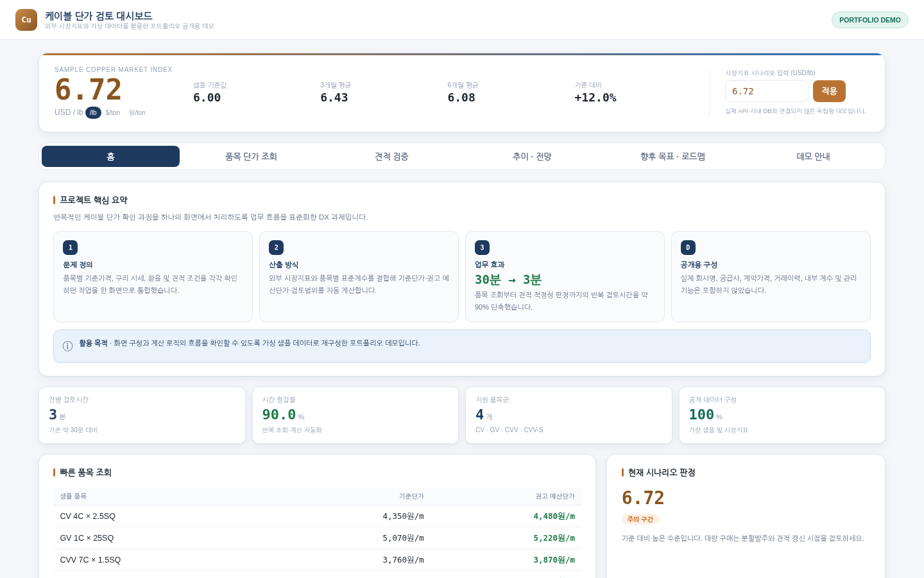Click the number 1 badge on 문제 정의 card

(71, 247)
